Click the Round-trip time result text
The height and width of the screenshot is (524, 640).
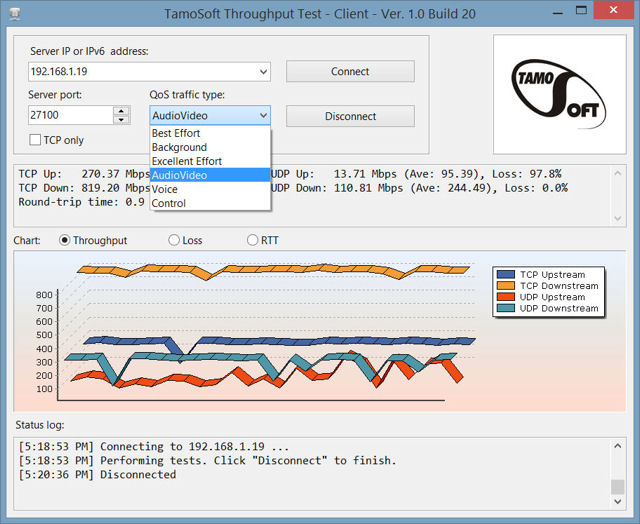pos(81,202)
